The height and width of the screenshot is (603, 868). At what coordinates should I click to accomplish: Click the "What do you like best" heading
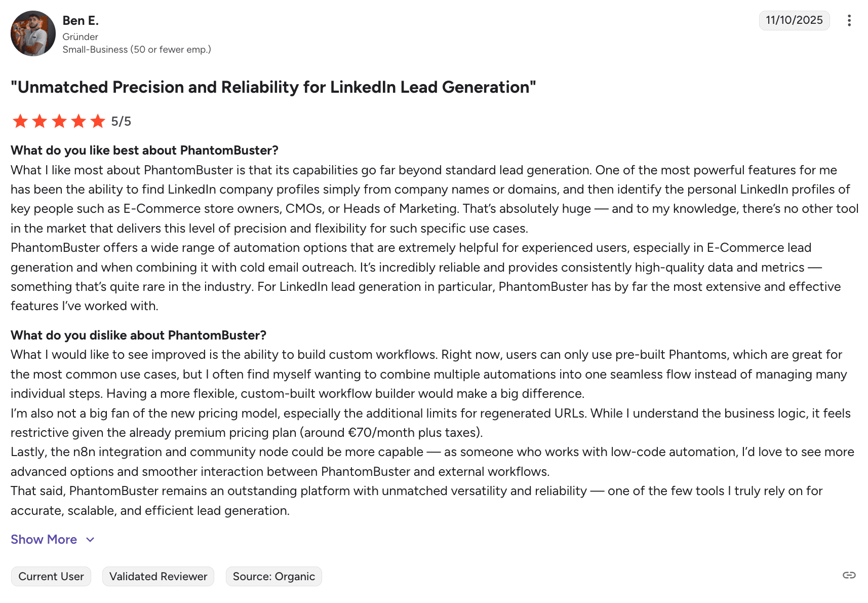coord(144,150)
